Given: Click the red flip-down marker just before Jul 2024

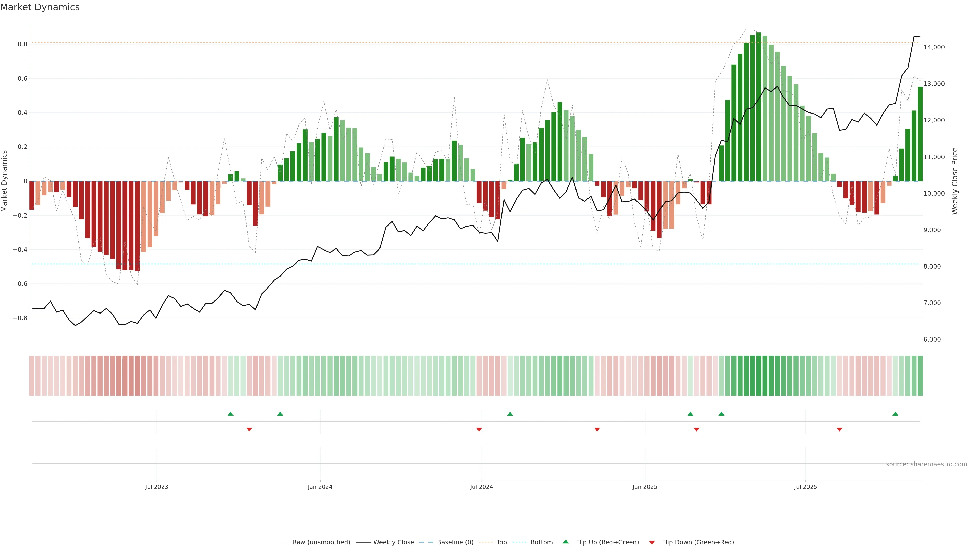Looking at the screenshot, I should coord(479,429).
